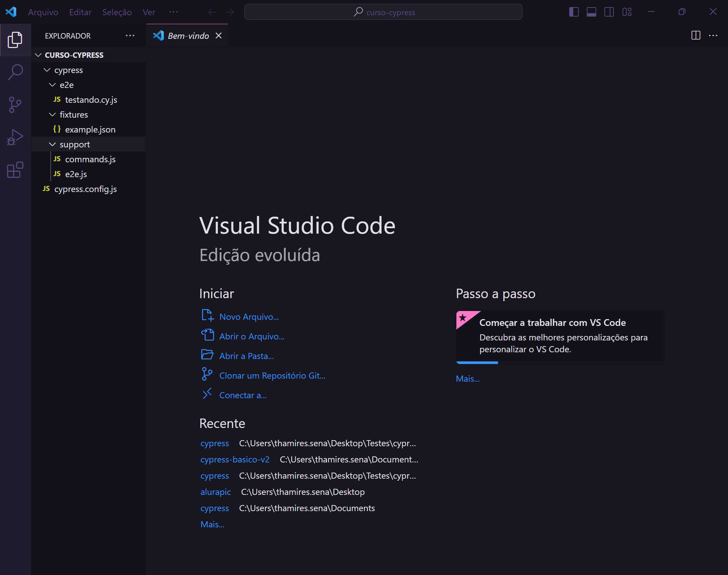Open the Explorer view in activity bar
The width and height of the screenshot is (728, 575).
15,40
